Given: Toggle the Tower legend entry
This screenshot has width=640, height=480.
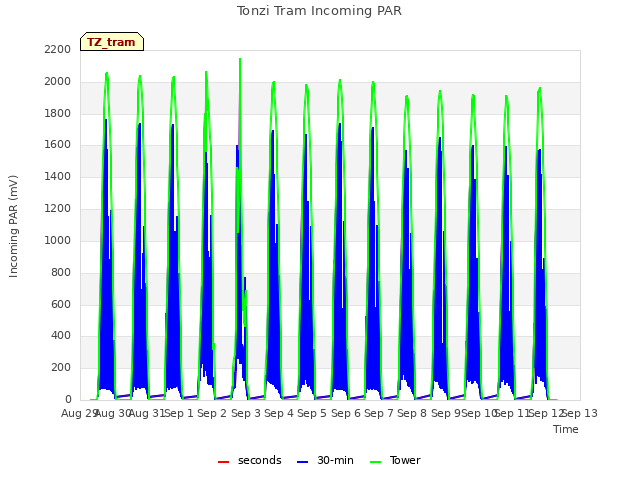Looking at the screenshot, I should point(395,460).
